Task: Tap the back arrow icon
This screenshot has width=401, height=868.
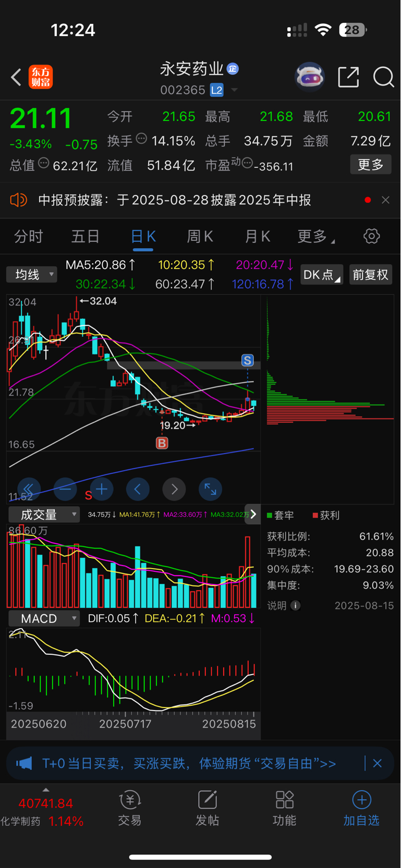Action: click(x=16, y=77)
